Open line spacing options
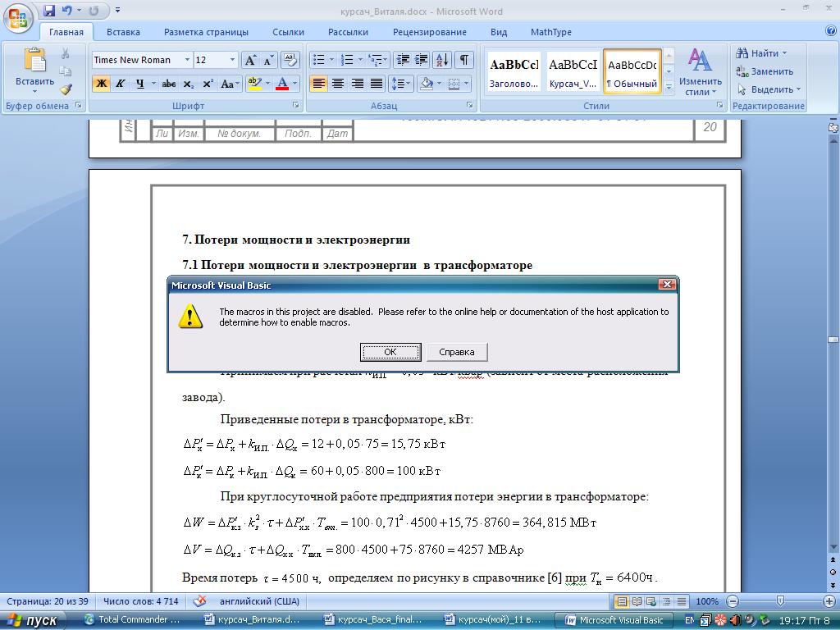840x630 pixels. [400, 84]
